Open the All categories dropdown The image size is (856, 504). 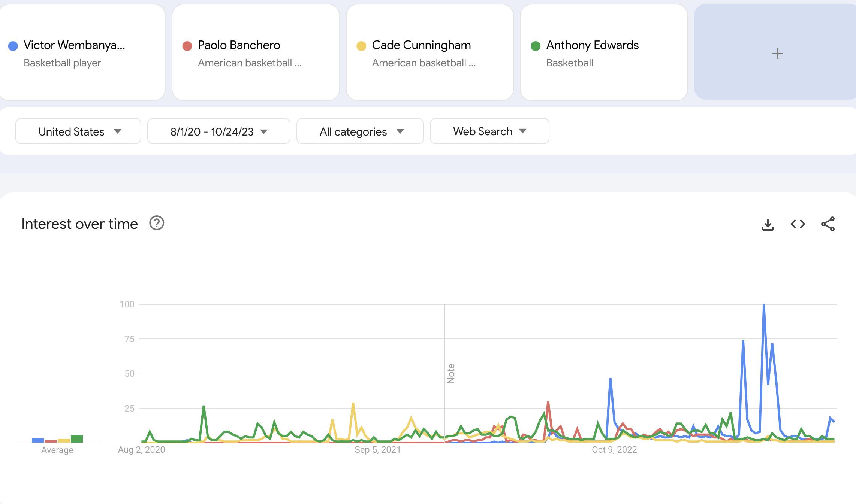tap(360, 131)
